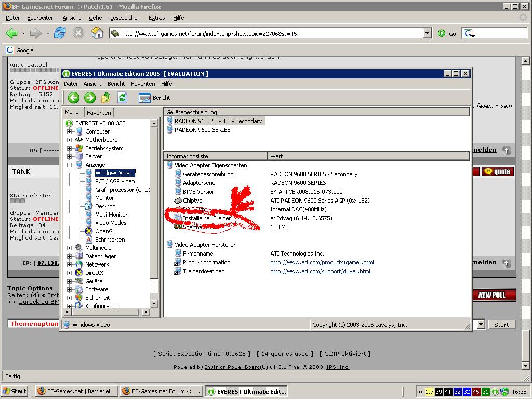Click quote button in forum post
Image resolution: width=532 pixels, height=399 pixels.
tap(498, 171)
